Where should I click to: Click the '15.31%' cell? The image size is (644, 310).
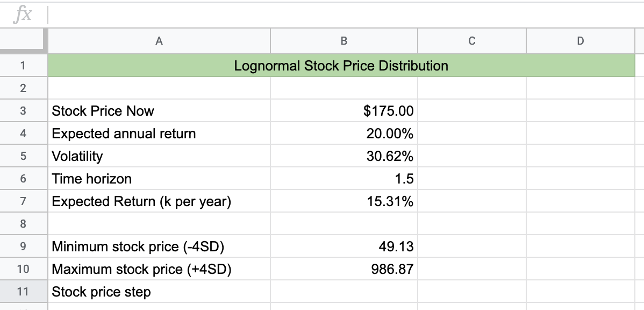tap(344, 201)
